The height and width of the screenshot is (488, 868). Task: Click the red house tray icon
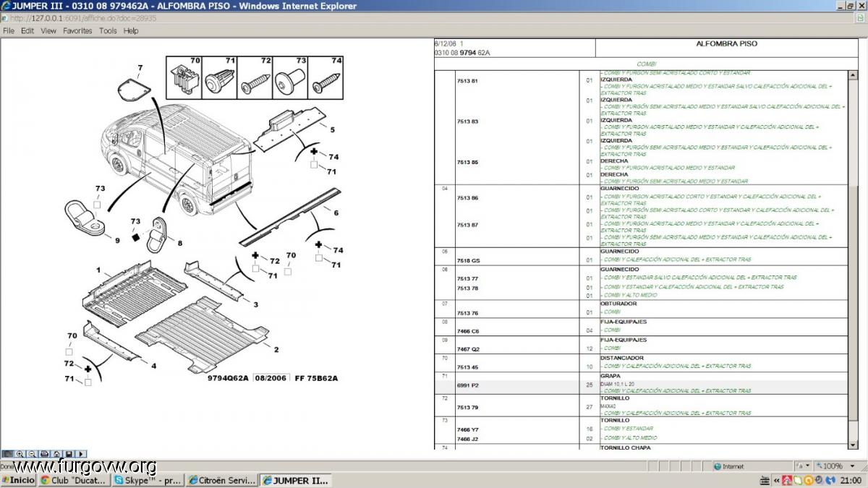tap(787, 480)
